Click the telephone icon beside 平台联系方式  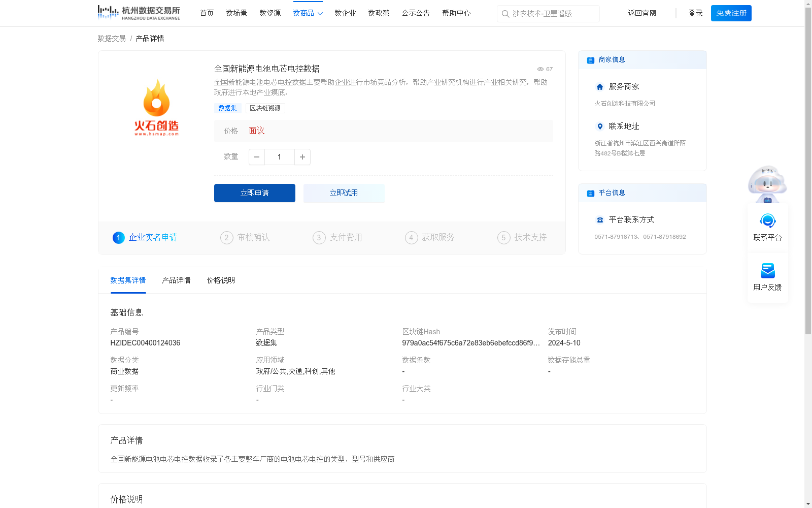[x=600, y=220]
